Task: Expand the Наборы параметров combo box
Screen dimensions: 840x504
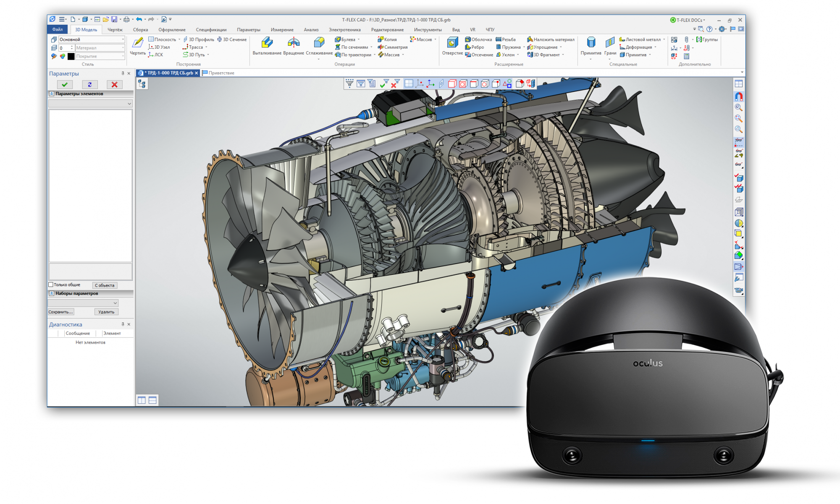Action: pyautogui.click(x=115, y=303)
